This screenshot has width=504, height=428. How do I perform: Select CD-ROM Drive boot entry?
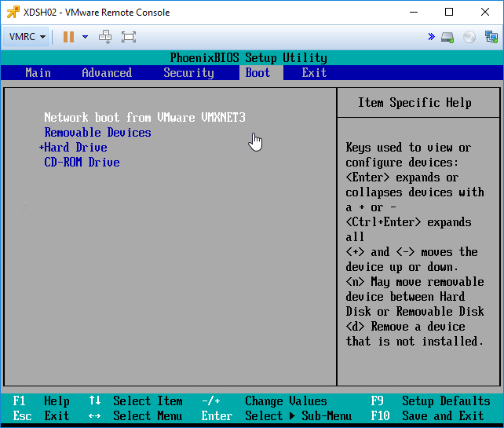pyautogui.click(x=82, y=162)
